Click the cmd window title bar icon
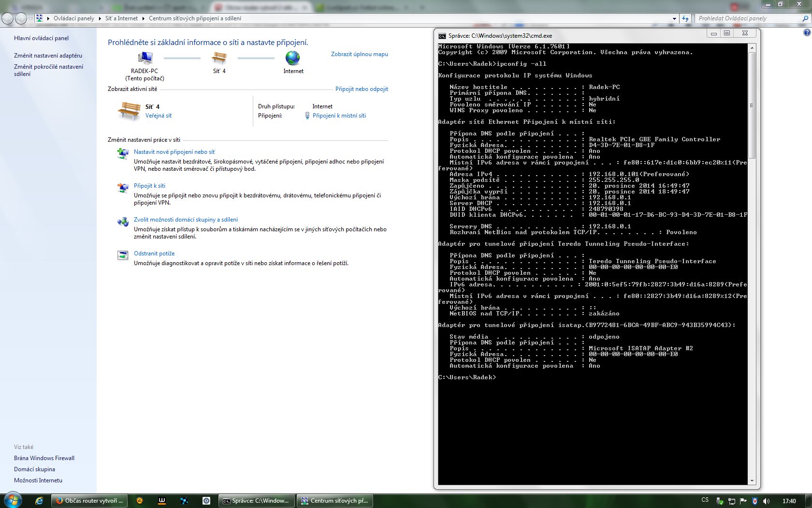 [442, 36]
